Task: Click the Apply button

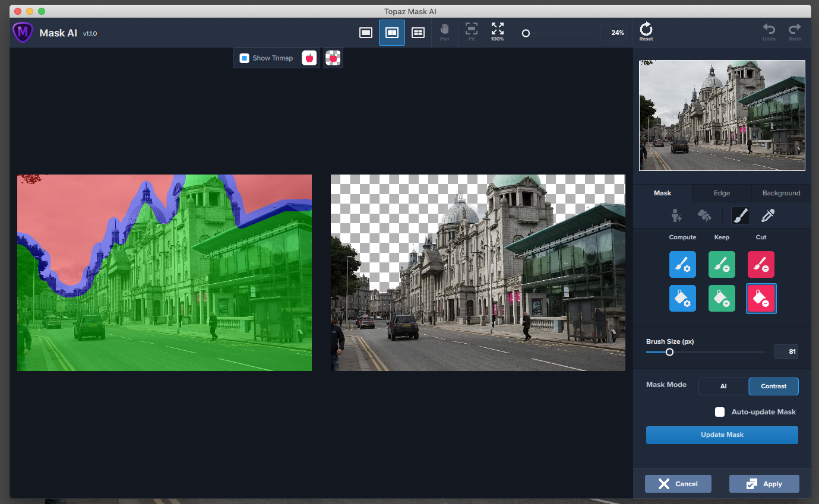Action: coord(764,484)
